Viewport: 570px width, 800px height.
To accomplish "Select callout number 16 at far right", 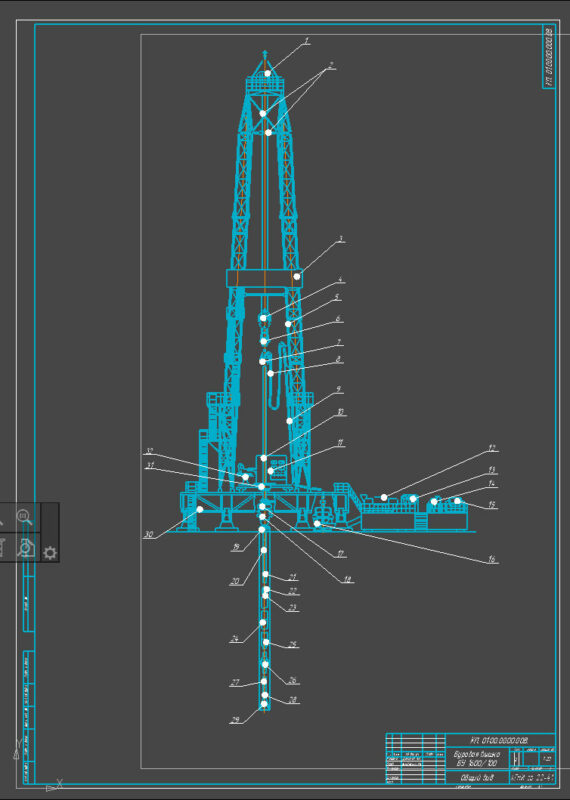I will (x=491, y=559).
